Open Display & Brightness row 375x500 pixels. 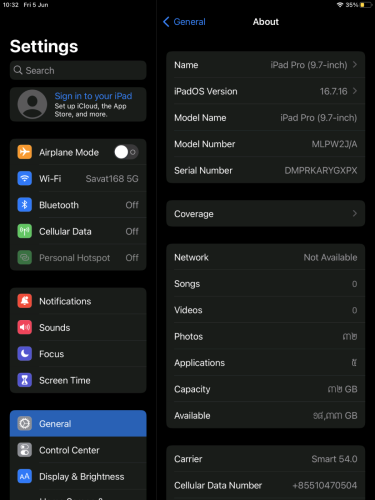coord(78,476)
